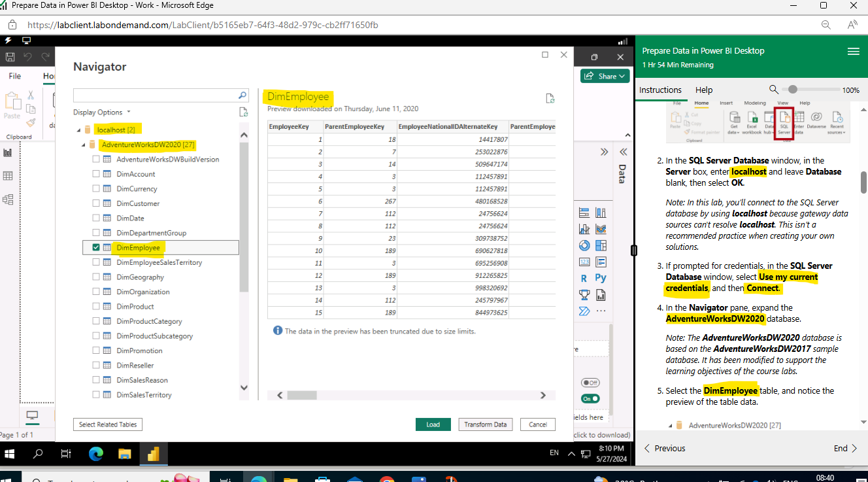Check the DimProduct table checkbox
Image resolution: width=868 pixels, height=482 pixels.
point(96,306)
